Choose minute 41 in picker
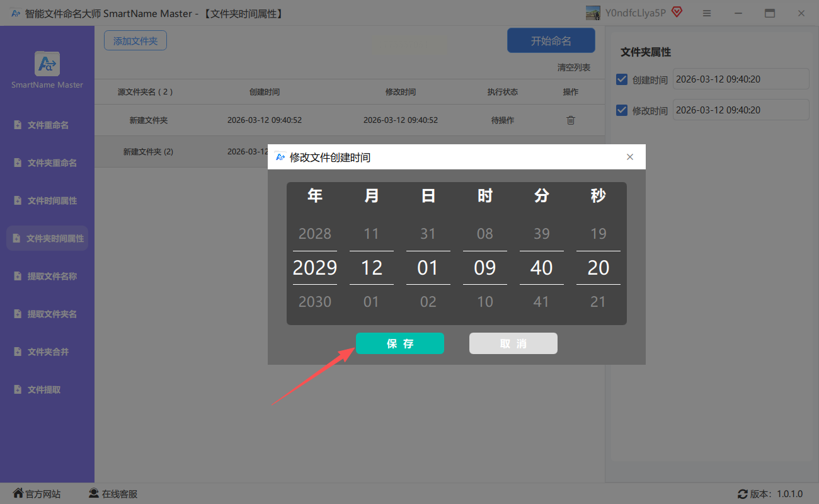The height and width of the screenshot is (504, 819). point(542,302)
